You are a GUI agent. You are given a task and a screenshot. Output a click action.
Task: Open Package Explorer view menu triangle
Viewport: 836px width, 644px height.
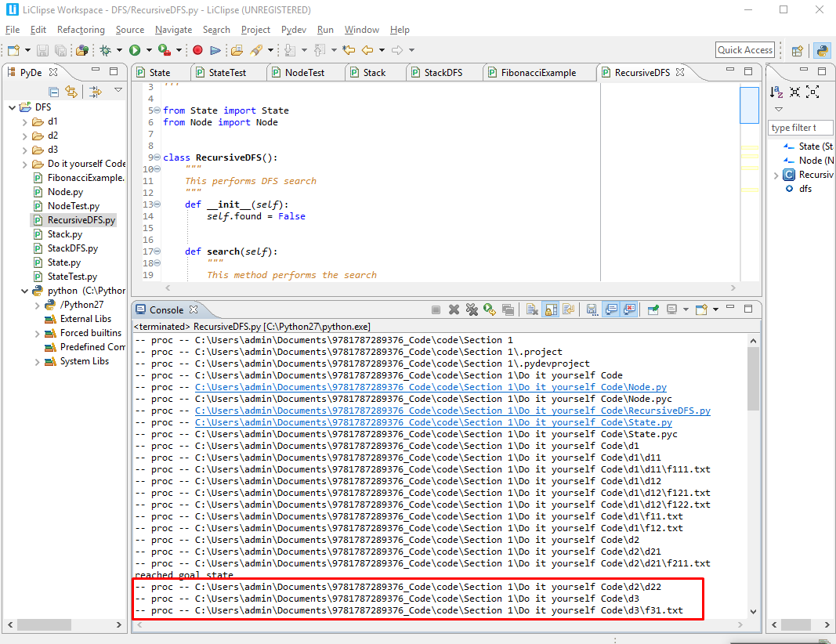point(118,90)
